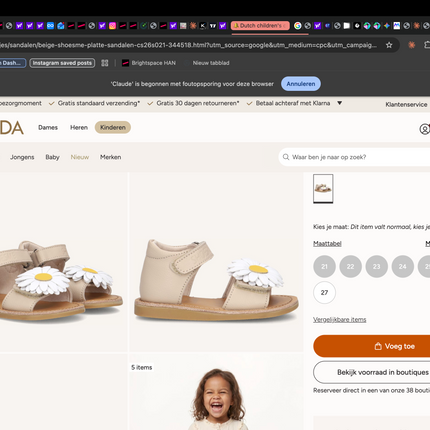The height and width of the screenshot is (430, 430).
Task: Open the Google tab favicon
Action: (x=298, y=26)
